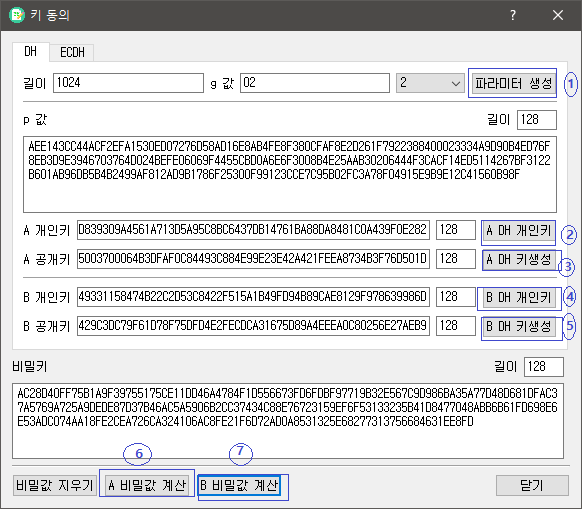
Task: Click the 파라미터 생성 button
Action: click(x=514, y=83)
